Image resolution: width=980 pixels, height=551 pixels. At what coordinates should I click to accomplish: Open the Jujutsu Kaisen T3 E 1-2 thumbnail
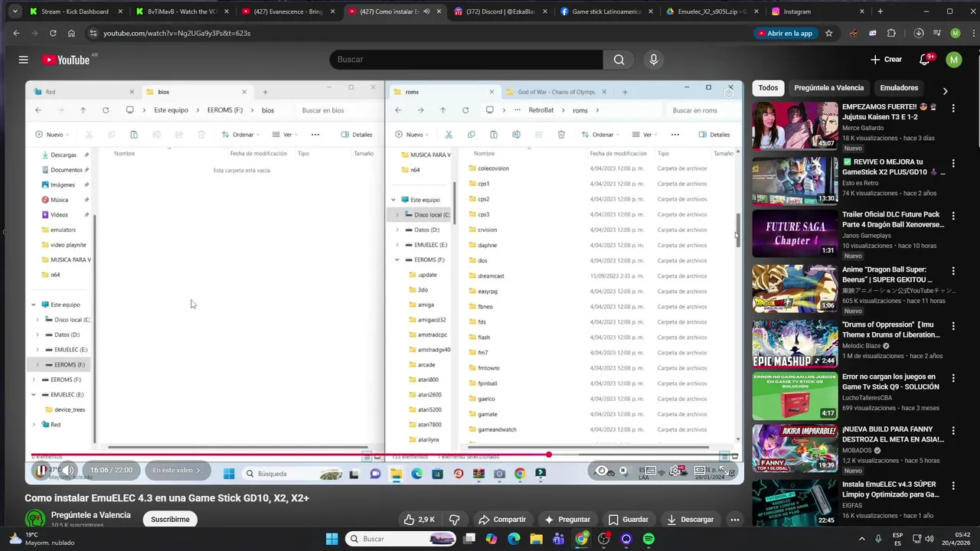coord(795,126)
